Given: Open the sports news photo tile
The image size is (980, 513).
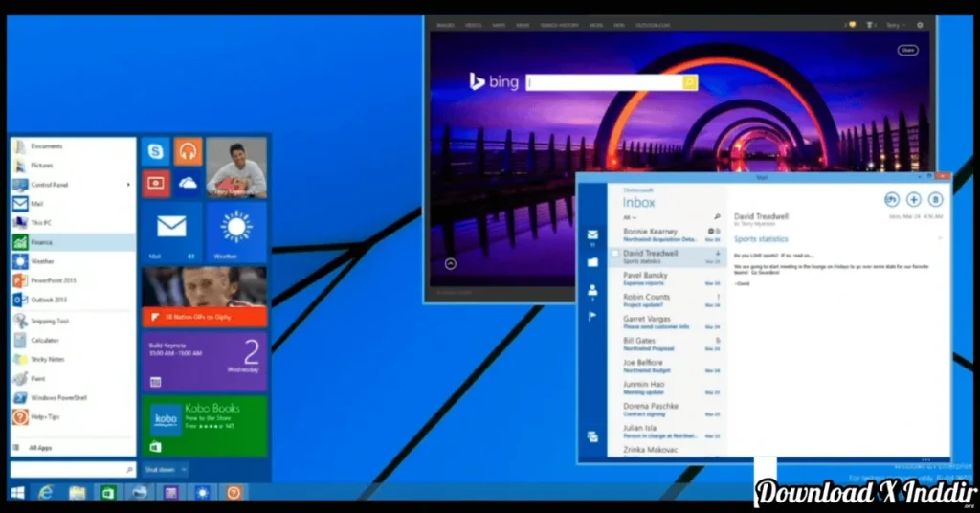Looking at the screenshot, I should click(x=205, y=297).
